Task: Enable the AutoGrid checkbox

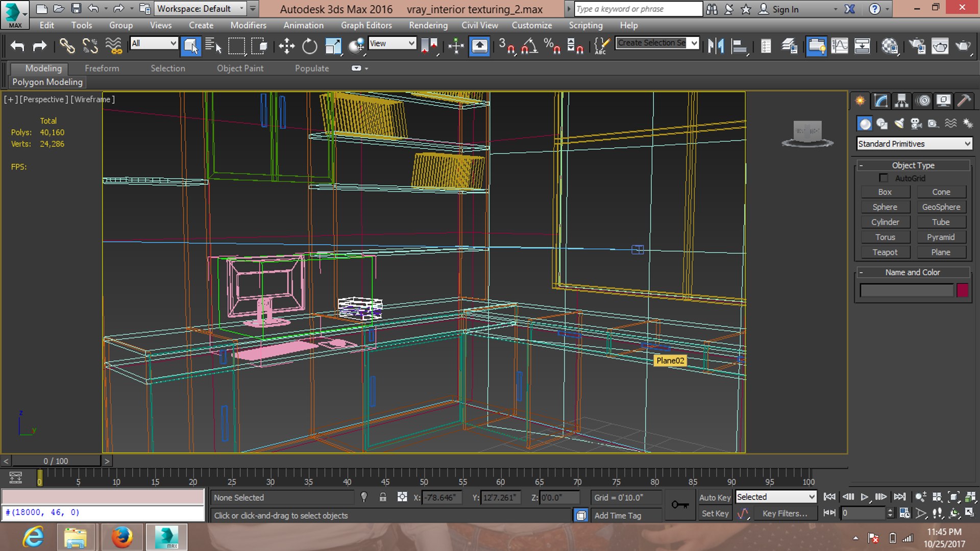Action: click(x=884, y=178)
